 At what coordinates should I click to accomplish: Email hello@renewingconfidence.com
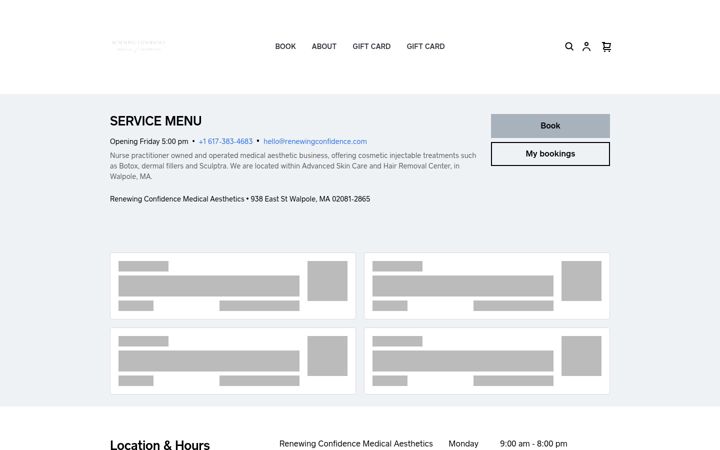pos(315,141)
